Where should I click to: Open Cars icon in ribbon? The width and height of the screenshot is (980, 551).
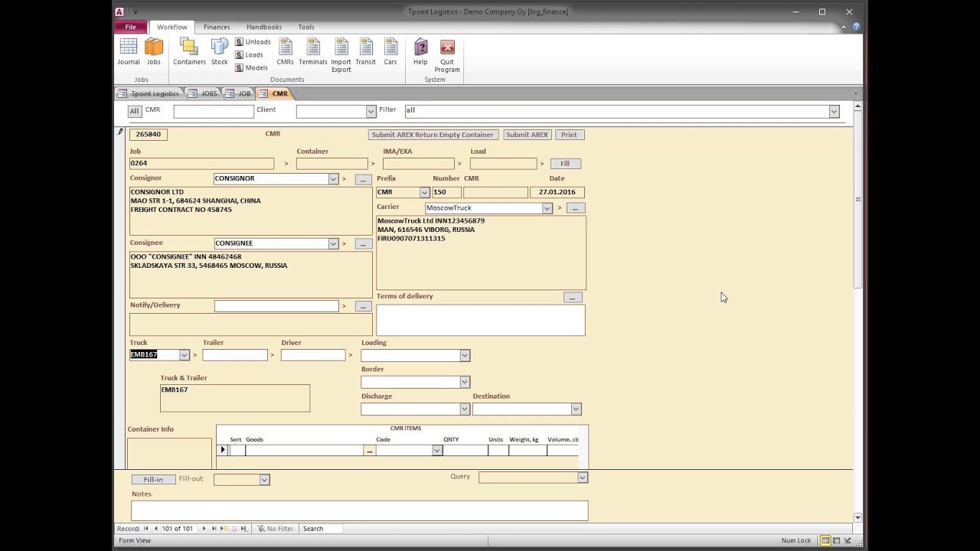pyautogui.click(x=390, y=51)
